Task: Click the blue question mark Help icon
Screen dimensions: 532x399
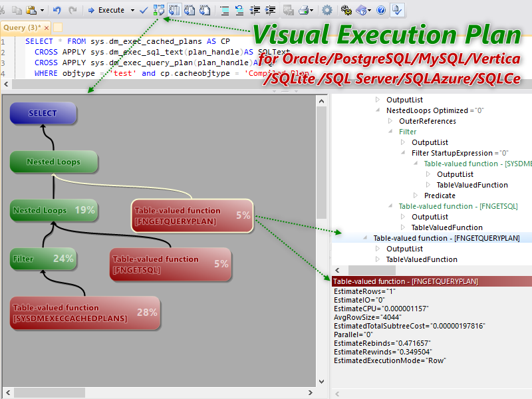Action: point(381,10)
